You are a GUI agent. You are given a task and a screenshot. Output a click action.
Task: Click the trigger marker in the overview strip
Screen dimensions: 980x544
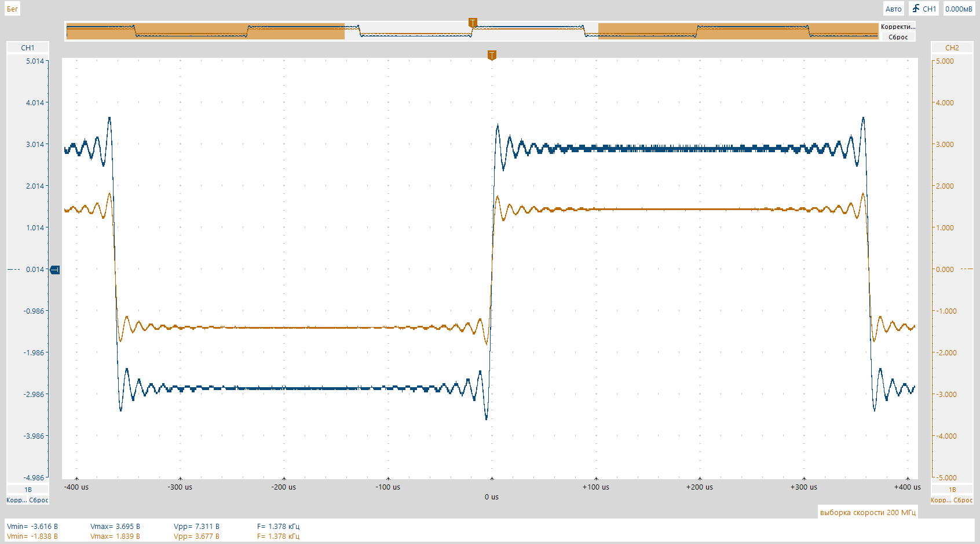click(473, 23)
